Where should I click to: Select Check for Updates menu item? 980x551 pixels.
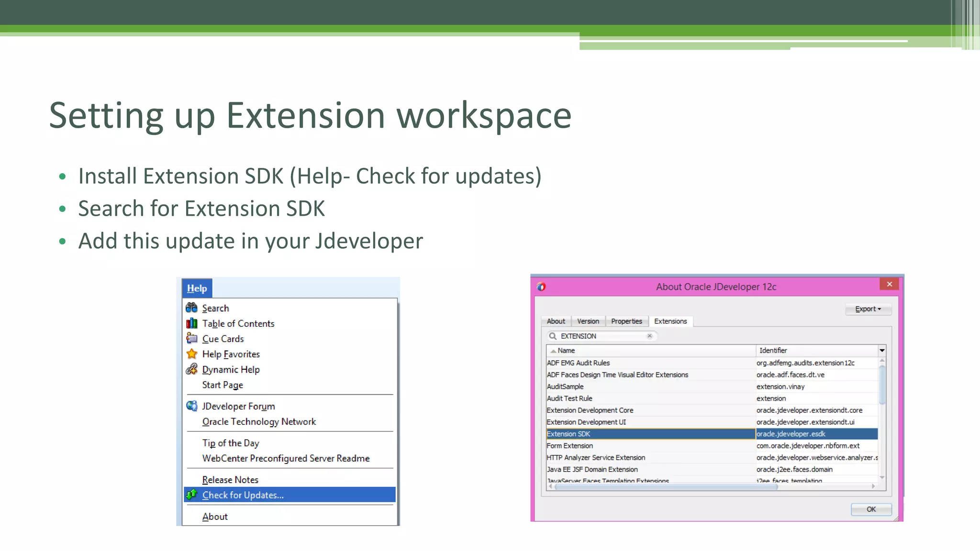(243, 495)
